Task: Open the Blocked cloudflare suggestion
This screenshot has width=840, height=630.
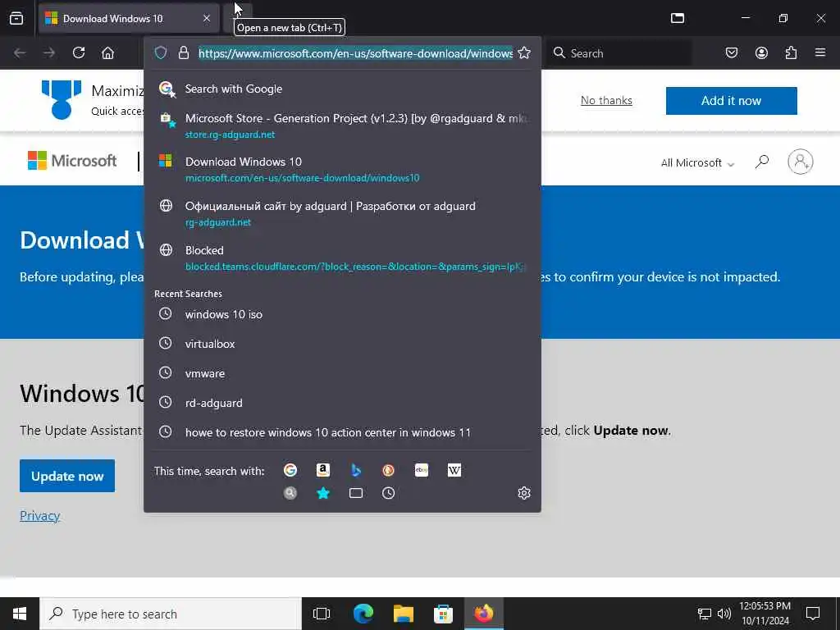Action: tap(342, 258)
